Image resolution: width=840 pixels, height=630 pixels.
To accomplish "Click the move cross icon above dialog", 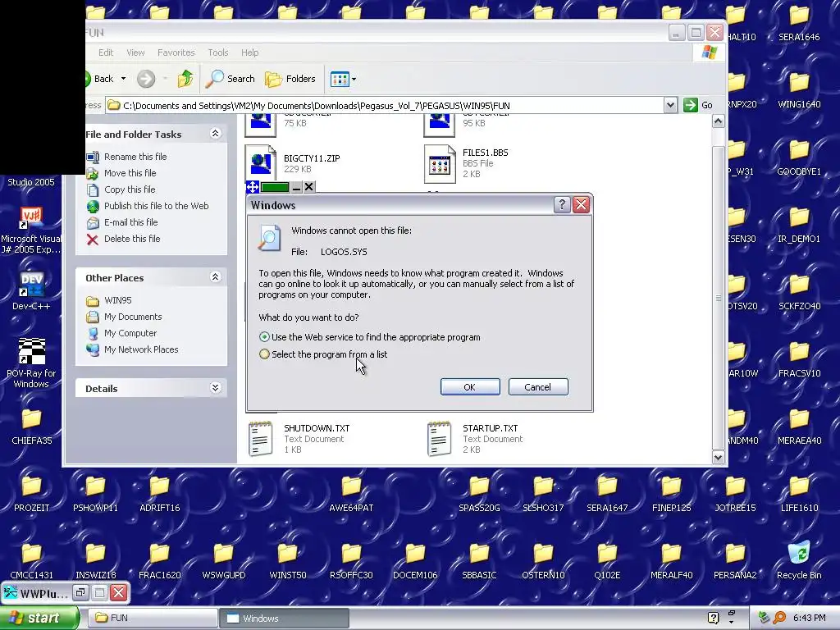I will point(253,187).
